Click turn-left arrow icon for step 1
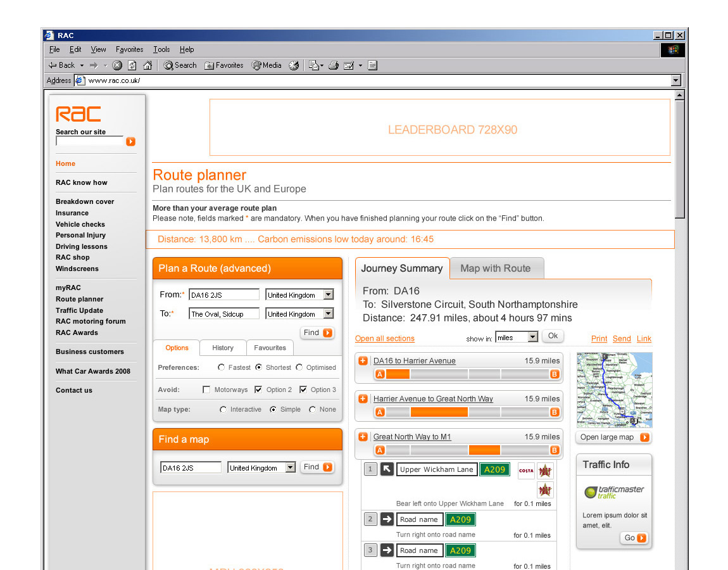The height and width of the screenshot is (570, 728). point(387,469)
